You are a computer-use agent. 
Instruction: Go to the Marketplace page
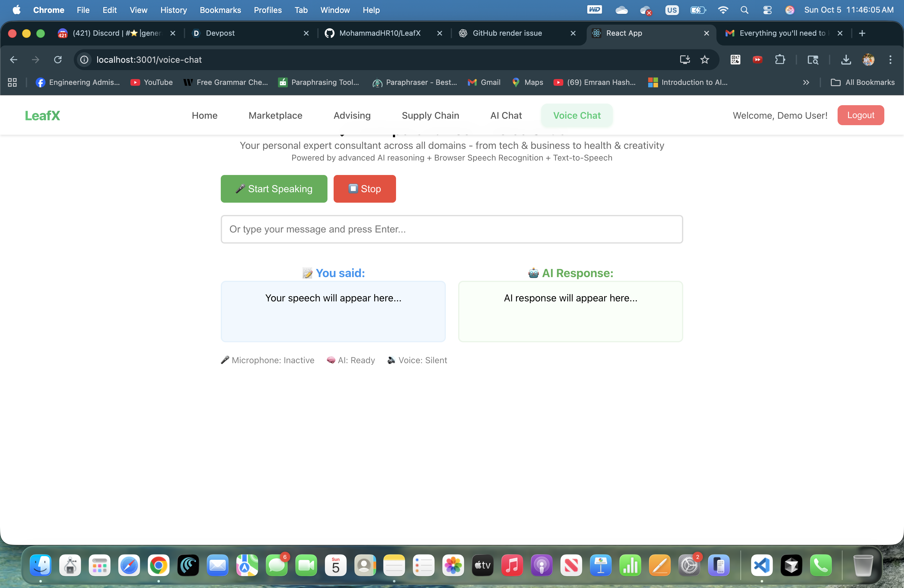276,115
